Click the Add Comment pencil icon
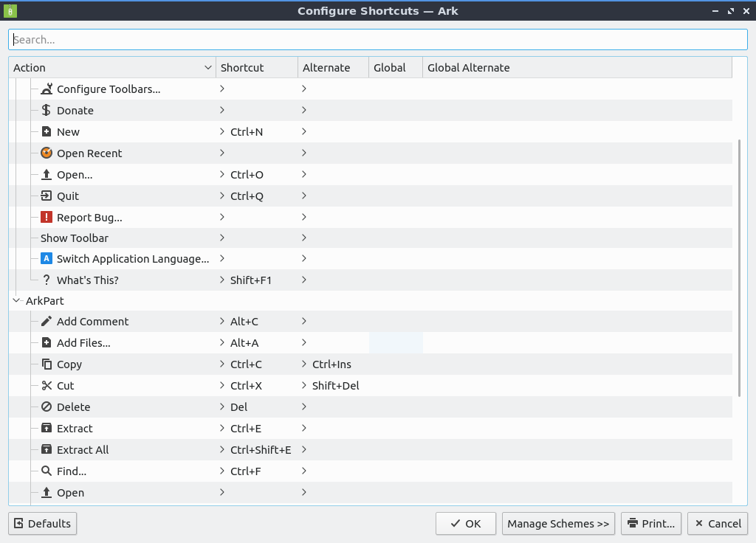The width and height of the screenshot is (756, 543). [47, 322]
